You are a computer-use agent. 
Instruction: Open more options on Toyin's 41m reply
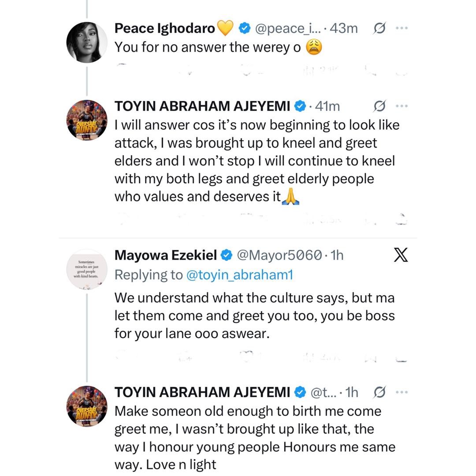click(402, 106)
